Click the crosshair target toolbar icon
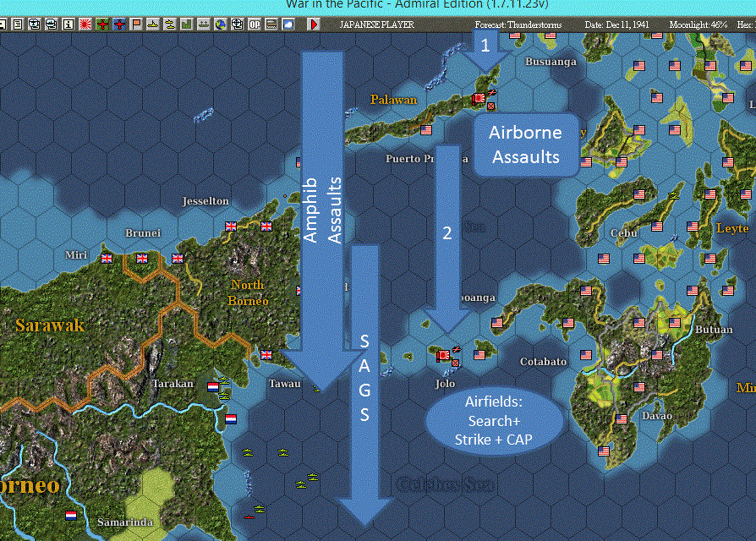This screenshot has height=541, width=756. coord(238,24)
